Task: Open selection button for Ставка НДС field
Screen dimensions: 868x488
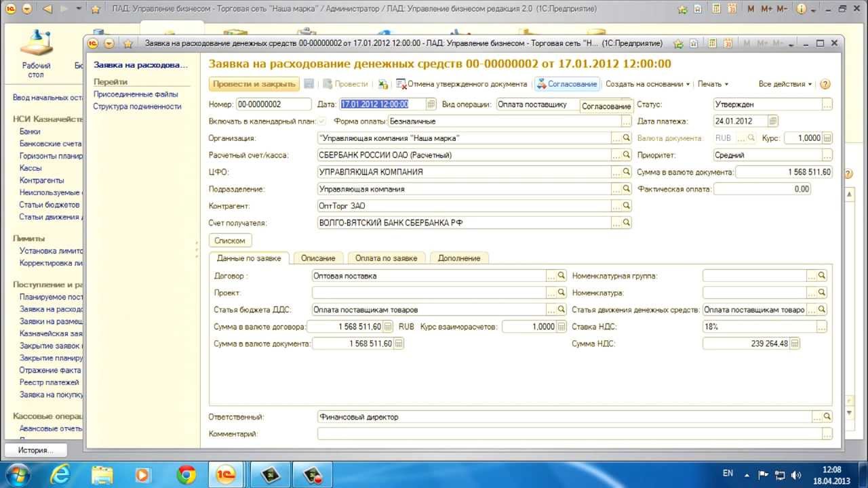Action: point(822,327)
